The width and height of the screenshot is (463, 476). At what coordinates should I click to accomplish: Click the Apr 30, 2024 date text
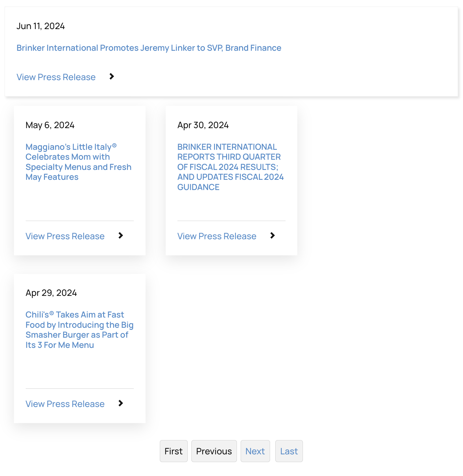tap(203, 125)
